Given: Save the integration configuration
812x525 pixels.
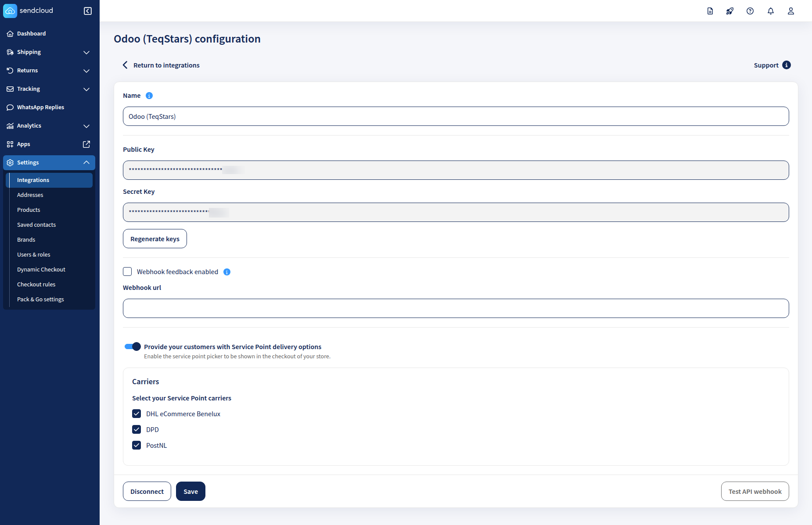Looking at the screenshot, I should (x=190, y=491).
